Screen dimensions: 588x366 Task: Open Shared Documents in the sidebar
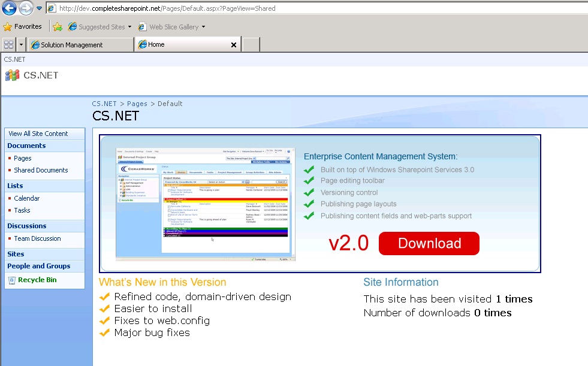[41, 170]
